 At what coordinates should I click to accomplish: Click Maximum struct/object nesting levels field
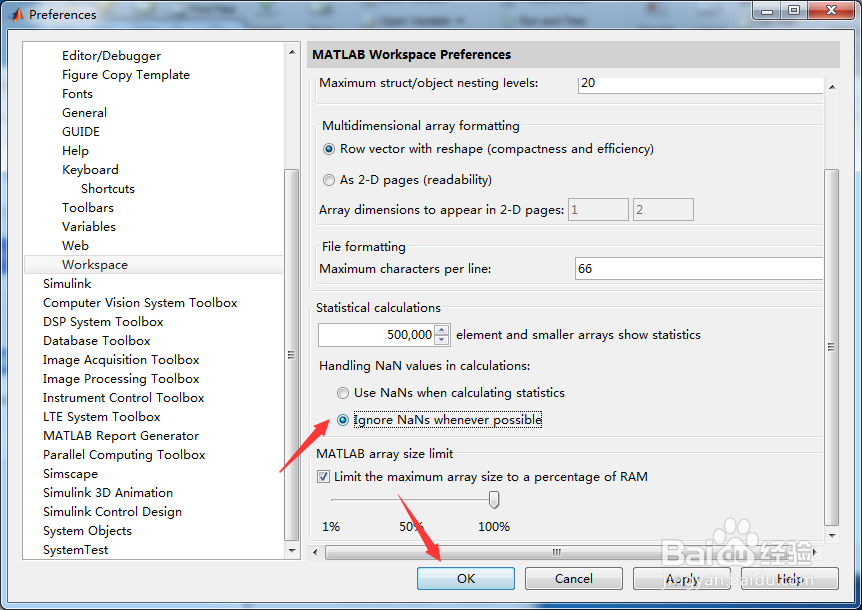click(700, 84)
